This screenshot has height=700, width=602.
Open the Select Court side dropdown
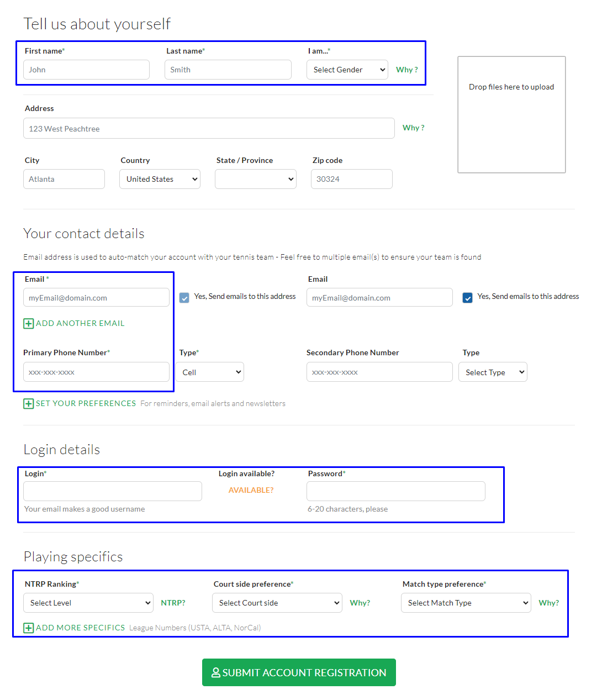point(277,603)
